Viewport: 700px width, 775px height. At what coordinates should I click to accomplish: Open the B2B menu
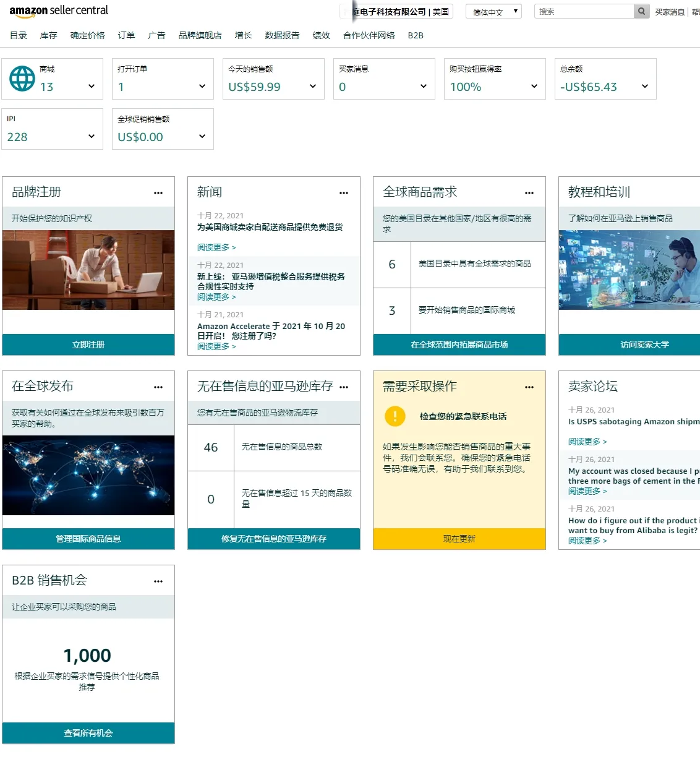click(x=416, y=35)
